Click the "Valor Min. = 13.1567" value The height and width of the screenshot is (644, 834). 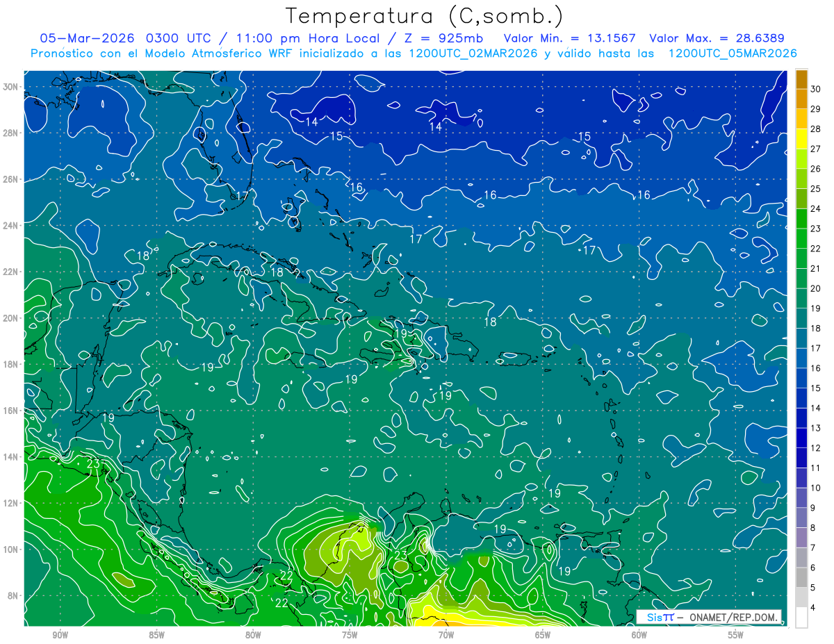coord(570,38)
